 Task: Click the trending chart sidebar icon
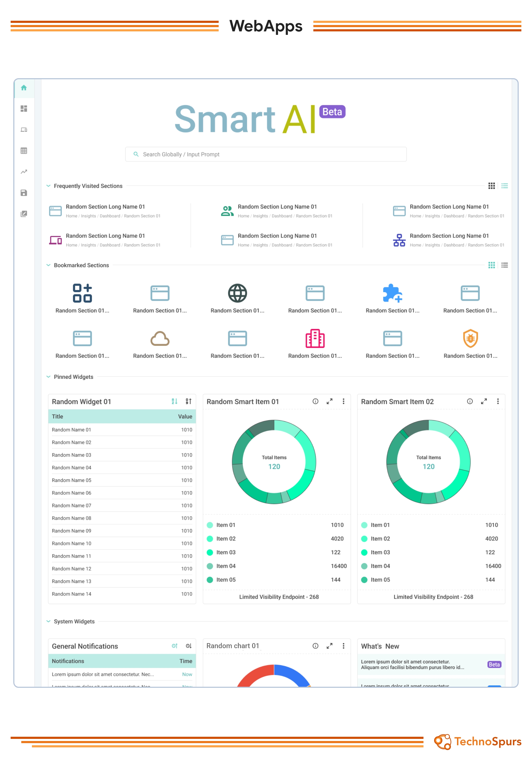pyautogui.click(x=24, y=172)
